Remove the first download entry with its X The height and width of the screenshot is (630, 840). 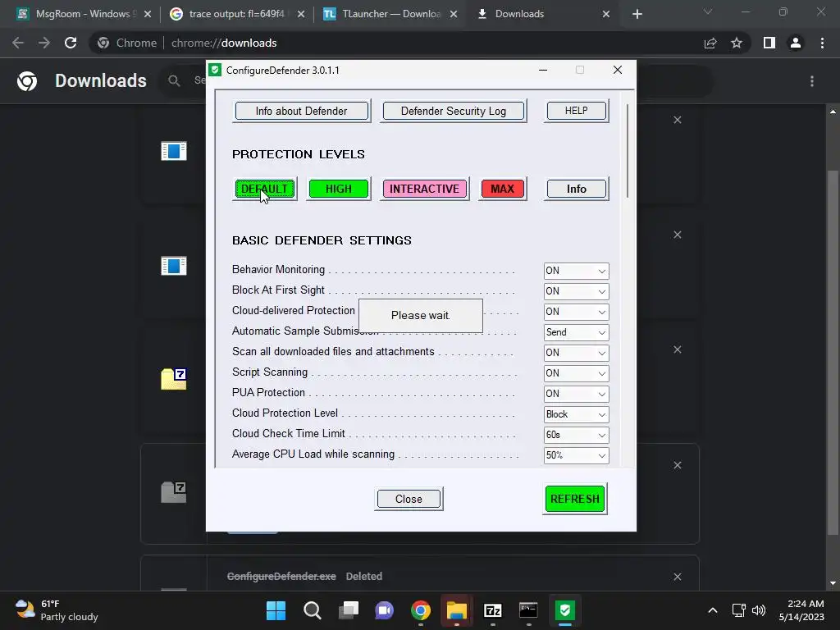[677, 120]
